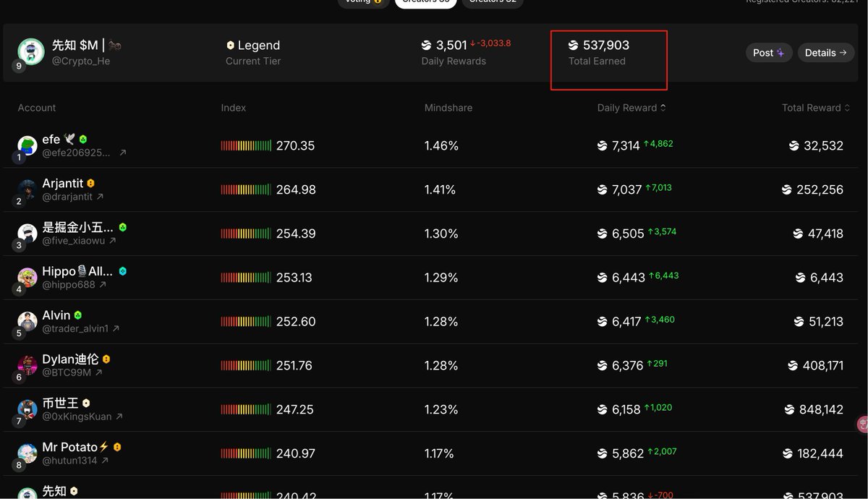The height and width of the screenshot is (499, 868).
Task: Click the gold tier badge beside Arjantit
Action: pyautogui.click(x=90, y=184)
